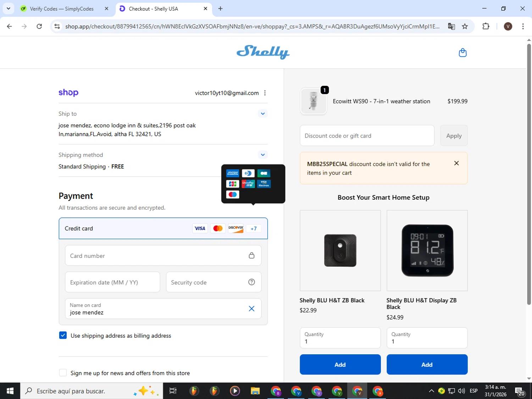Add Shelly BLU H&T Display ZB Black

[x=427, y=364]
